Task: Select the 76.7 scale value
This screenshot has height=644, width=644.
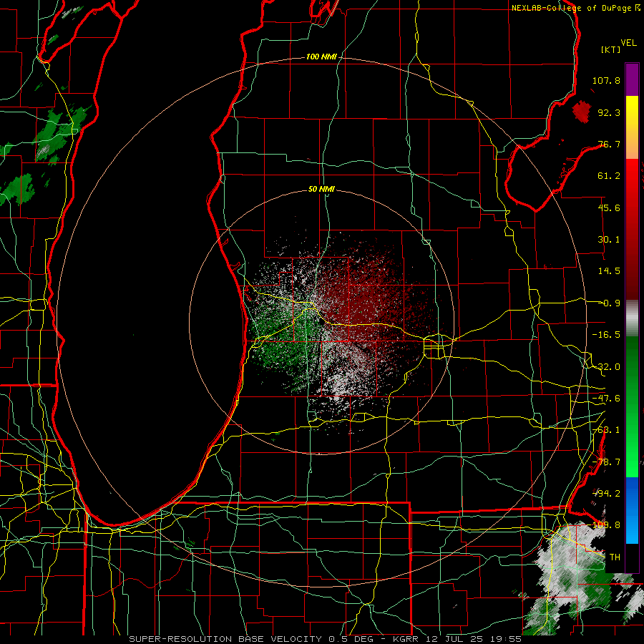Action: click(609, 144)
